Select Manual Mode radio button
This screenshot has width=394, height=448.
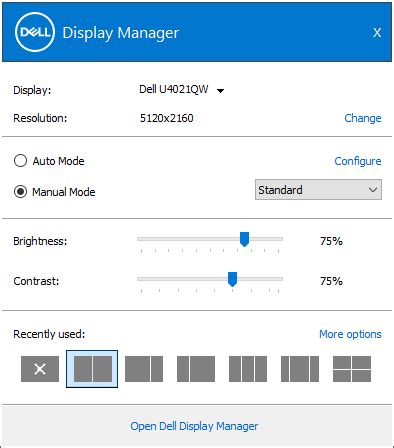(x=20, y=192)
